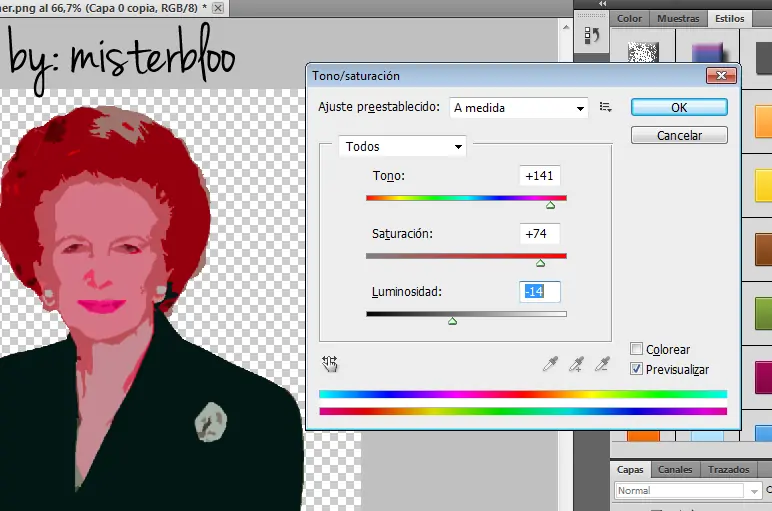
Task: Open the Normal blend mode dropdown
Action: pyautogui.click(x=688, y=490)
